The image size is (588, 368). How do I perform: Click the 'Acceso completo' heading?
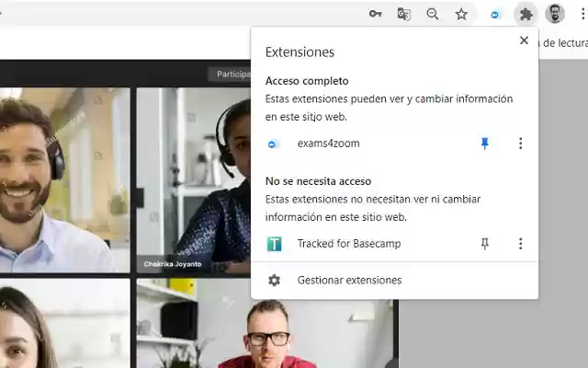307,81
